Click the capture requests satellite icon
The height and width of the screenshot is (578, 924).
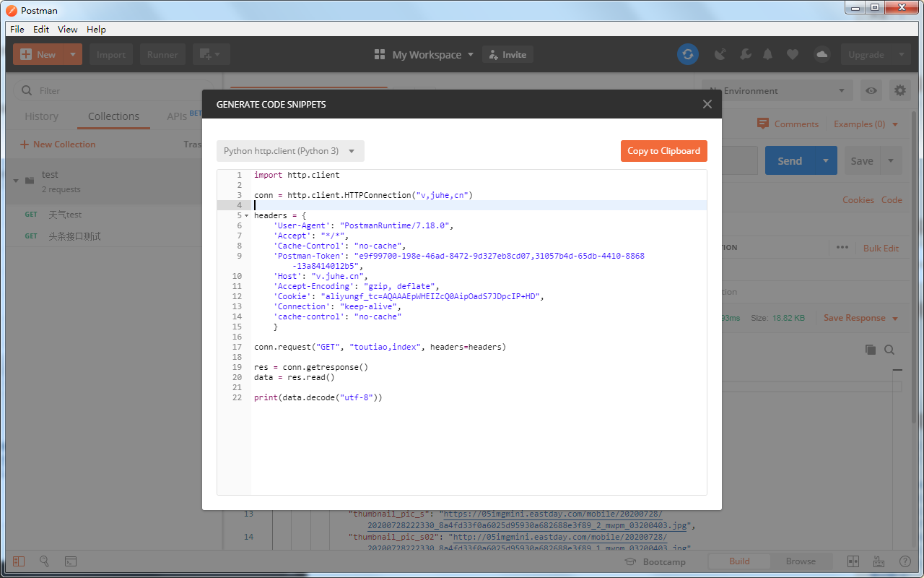[720, 54]
